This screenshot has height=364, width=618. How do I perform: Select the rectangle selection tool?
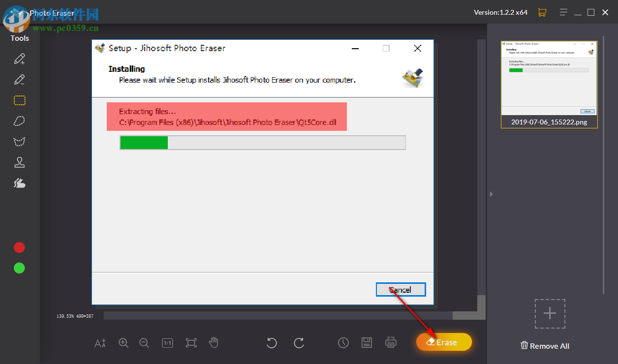coord(19,100)
